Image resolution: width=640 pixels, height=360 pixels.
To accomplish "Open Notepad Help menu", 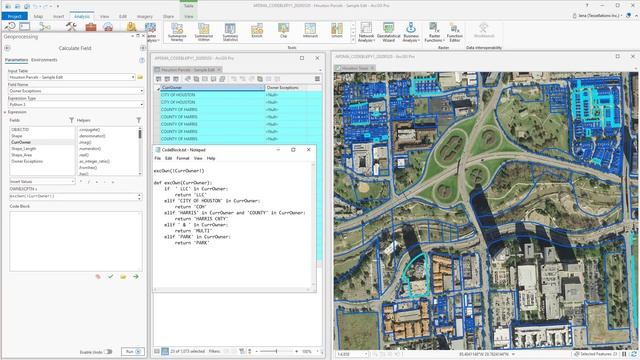I will tap(211, 158).
